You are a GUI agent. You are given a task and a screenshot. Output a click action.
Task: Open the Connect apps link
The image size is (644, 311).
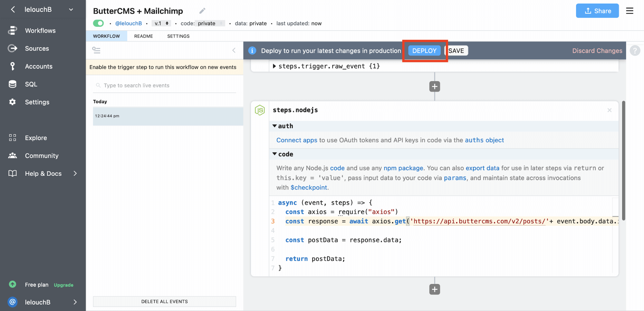point(297,140)
